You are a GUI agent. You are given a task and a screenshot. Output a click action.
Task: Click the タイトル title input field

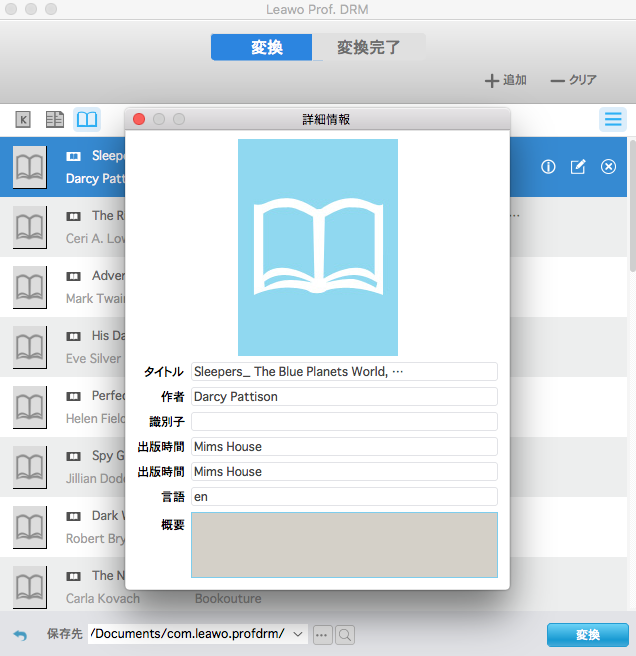[344, 372]
